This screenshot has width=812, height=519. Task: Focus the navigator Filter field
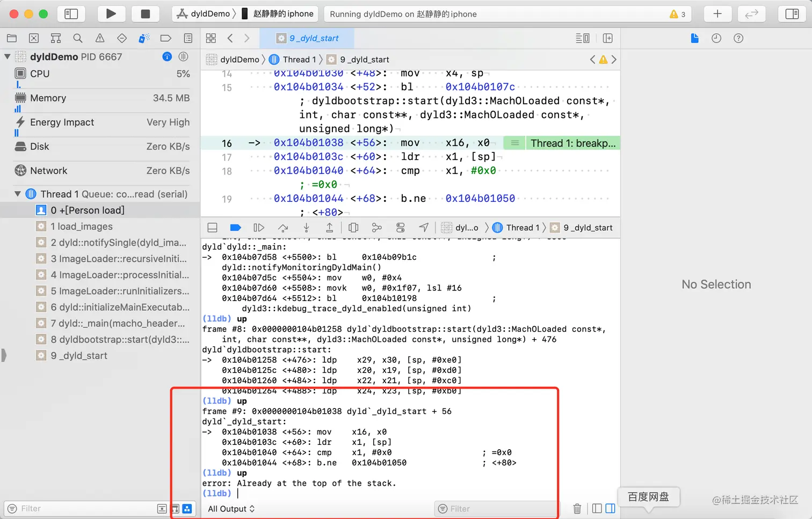(79, 509)
